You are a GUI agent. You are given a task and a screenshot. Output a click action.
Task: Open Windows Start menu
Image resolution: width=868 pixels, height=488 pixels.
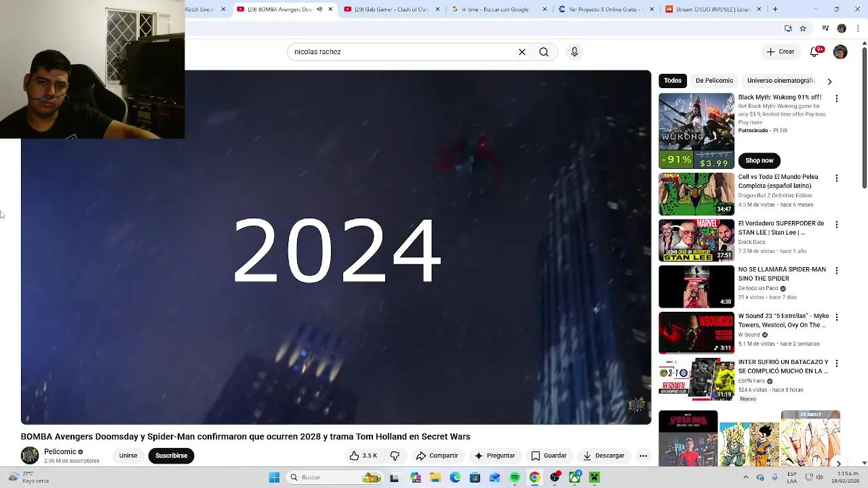pos(274,478)
